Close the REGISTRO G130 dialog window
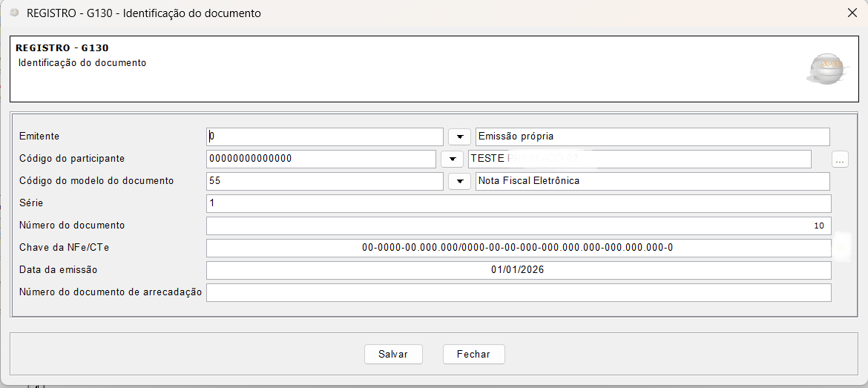868x388 pixels. [852, 13]
